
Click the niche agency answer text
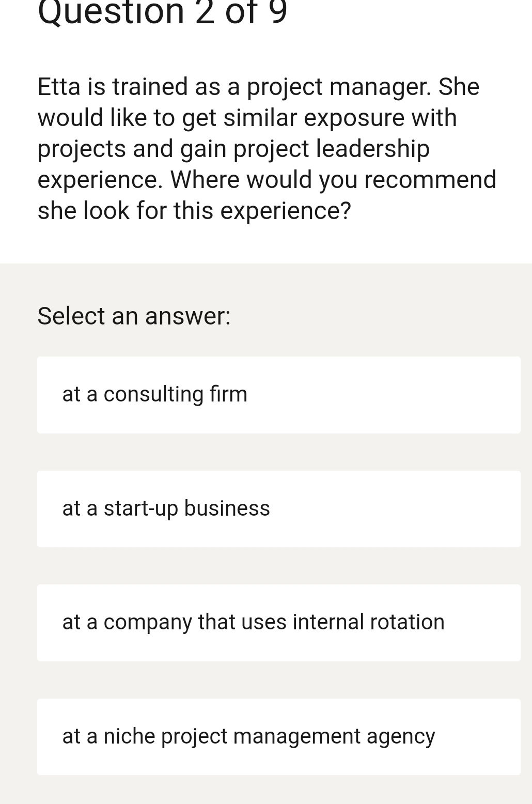coord(248,737)
